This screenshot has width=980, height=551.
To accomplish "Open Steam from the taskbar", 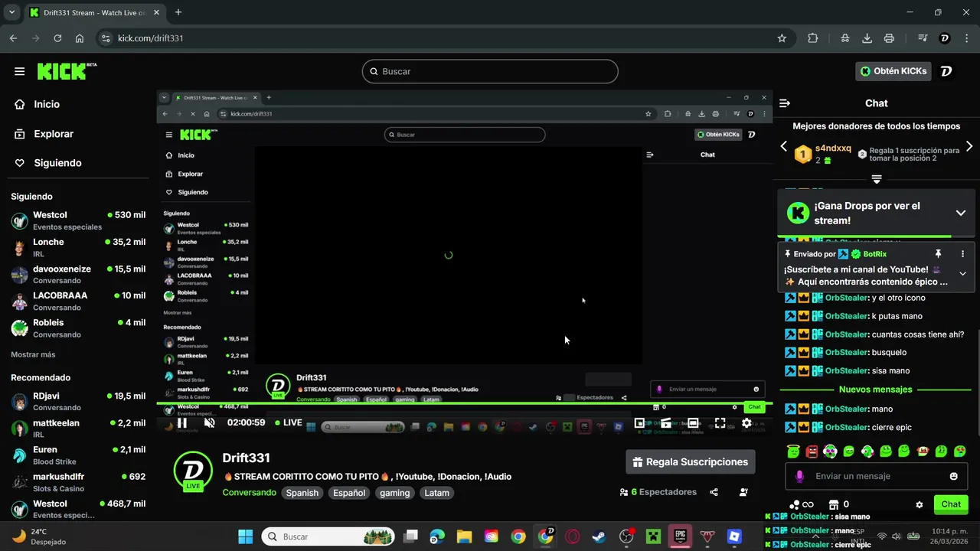I will click(599, 536).
